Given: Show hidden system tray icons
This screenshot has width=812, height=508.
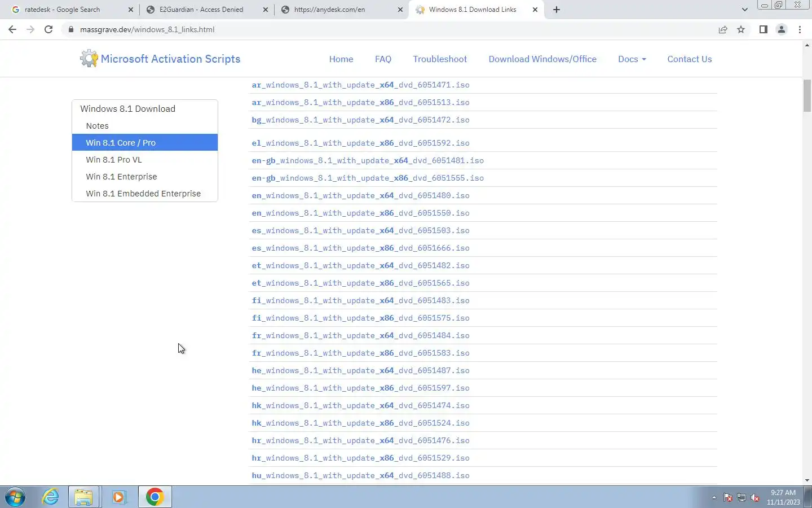Looking at the screenshot, I should (714, 497).
